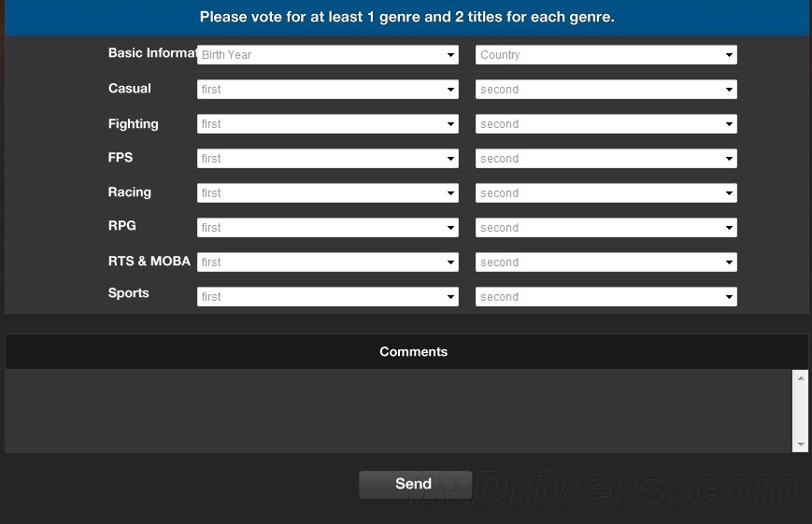812x524 pixels.
Task: Open the Sports second choice dropdown
Action: (605, 297)
